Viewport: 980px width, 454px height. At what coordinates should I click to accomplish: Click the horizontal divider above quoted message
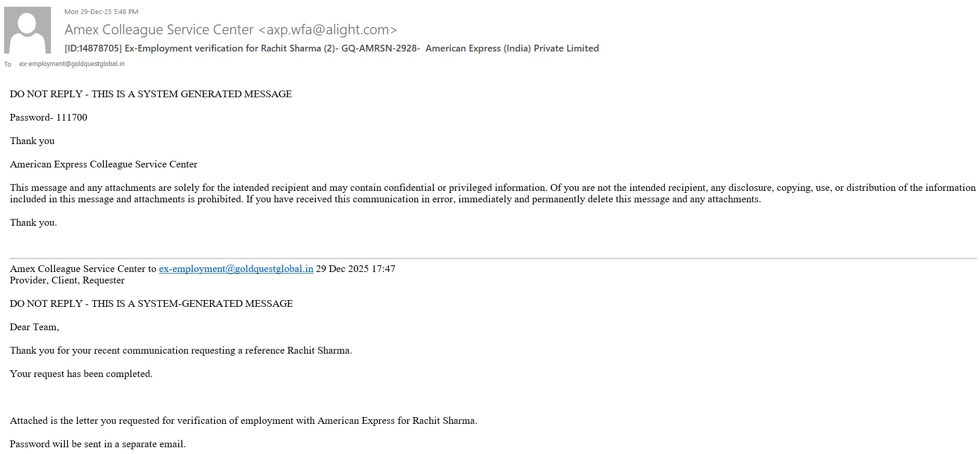pyautogui.click(x=493, y=258)
